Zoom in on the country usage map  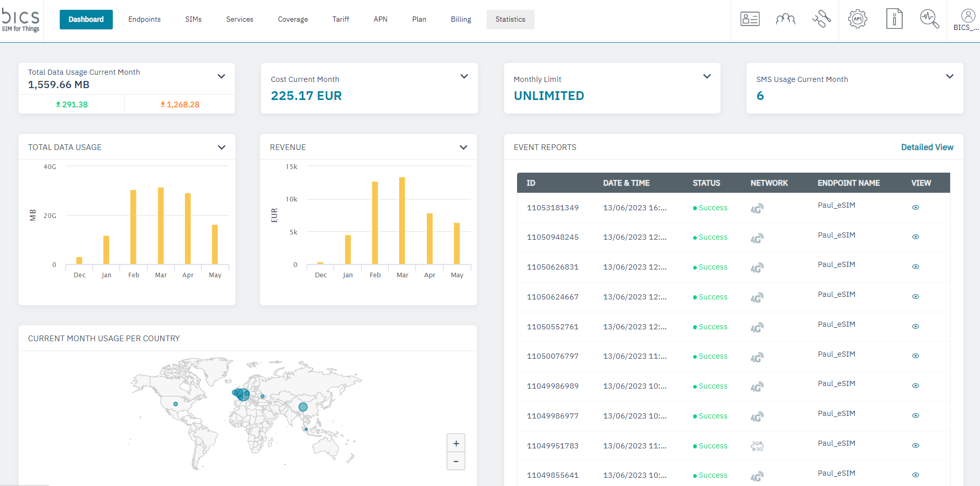pos(456,443)
